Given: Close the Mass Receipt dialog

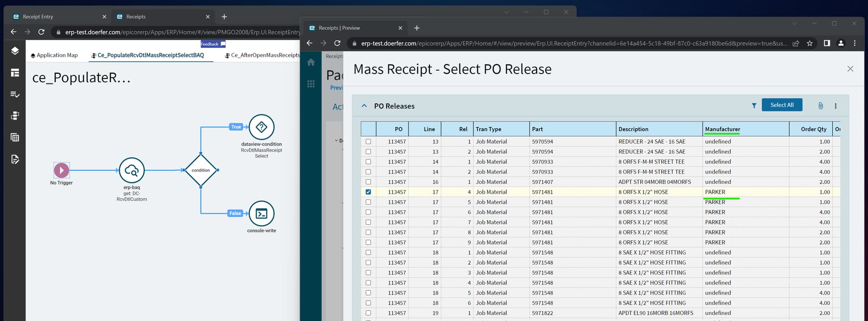Looking at the screenshot, I should click(850, 69).
